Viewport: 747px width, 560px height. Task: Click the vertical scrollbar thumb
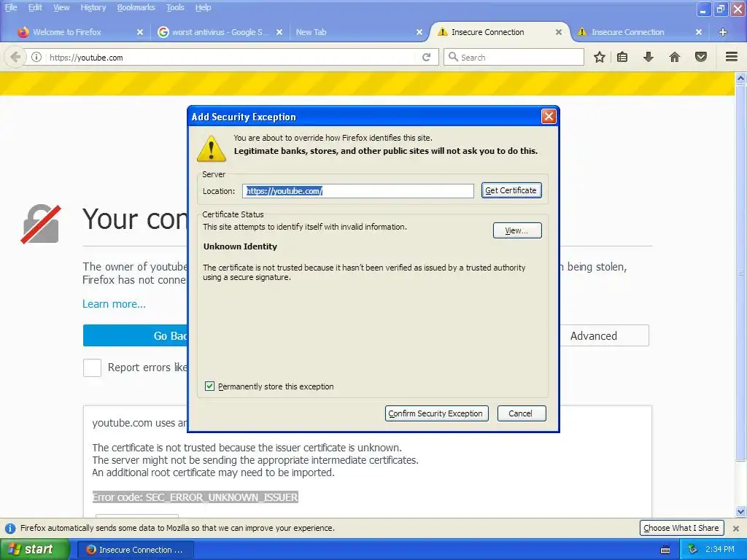coord(741,273)
